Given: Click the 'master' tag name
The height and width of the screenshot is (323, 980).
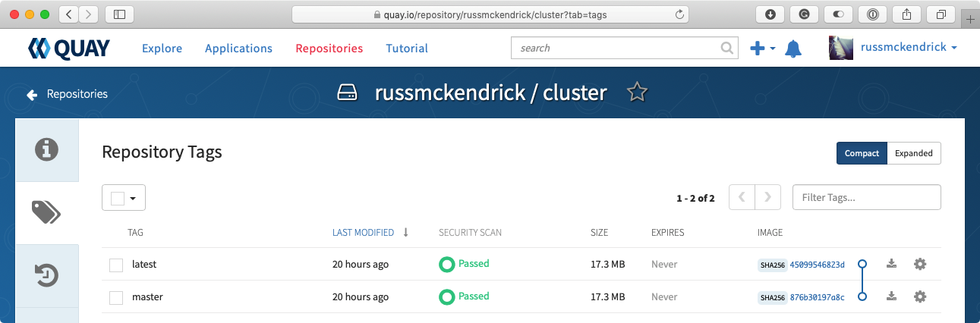Looking at the screenshot, I should [x=147, y=296].
